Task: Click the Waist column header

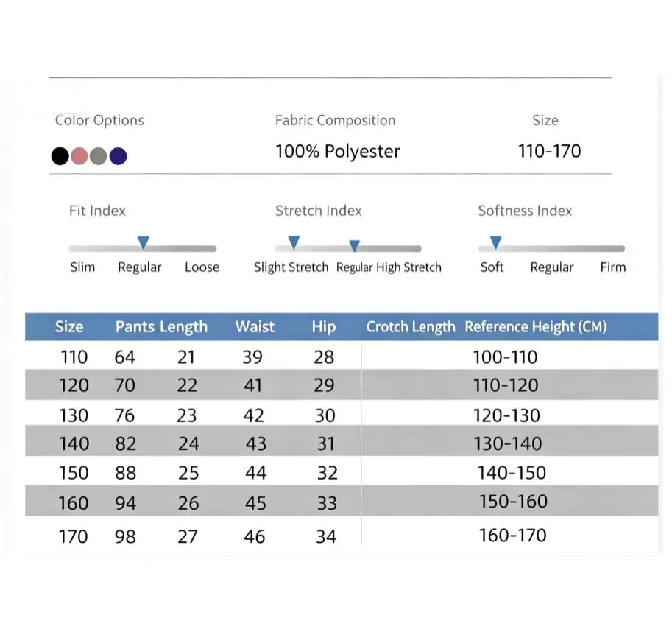Action: tap(255, 327)
